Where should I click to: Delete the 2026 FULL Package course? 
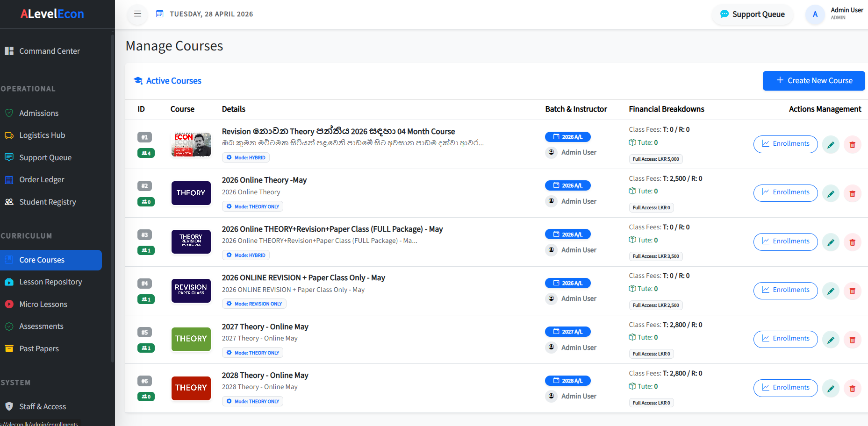click(x=852, y=242)
